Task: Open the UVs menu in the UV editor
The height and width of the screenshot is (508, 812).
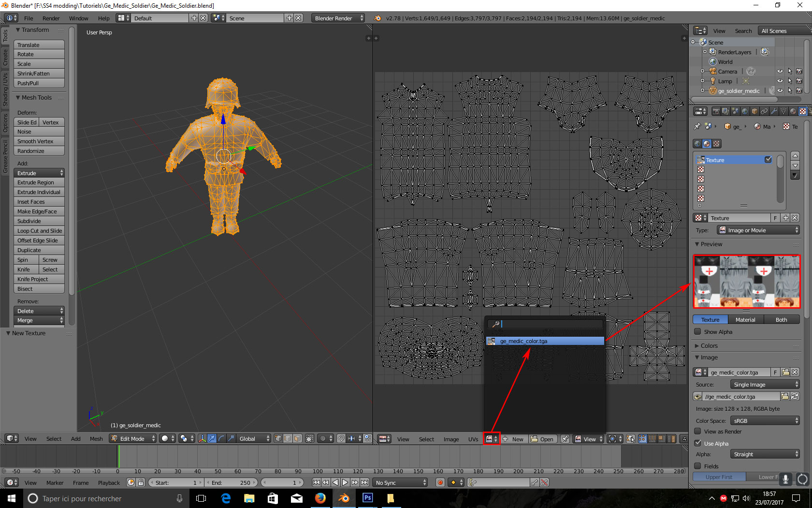Action: click(473, 439)
